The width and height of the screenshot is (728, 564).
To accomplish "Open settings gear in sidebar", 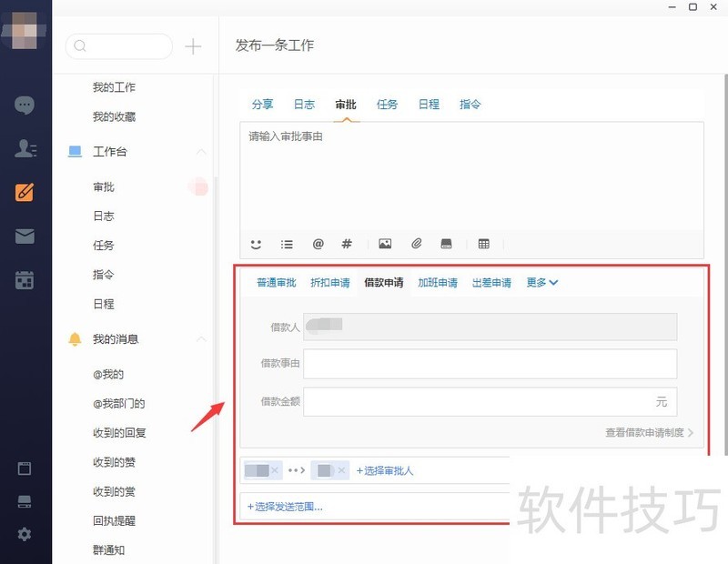I will pyautogui.click(x=25, y=534).
